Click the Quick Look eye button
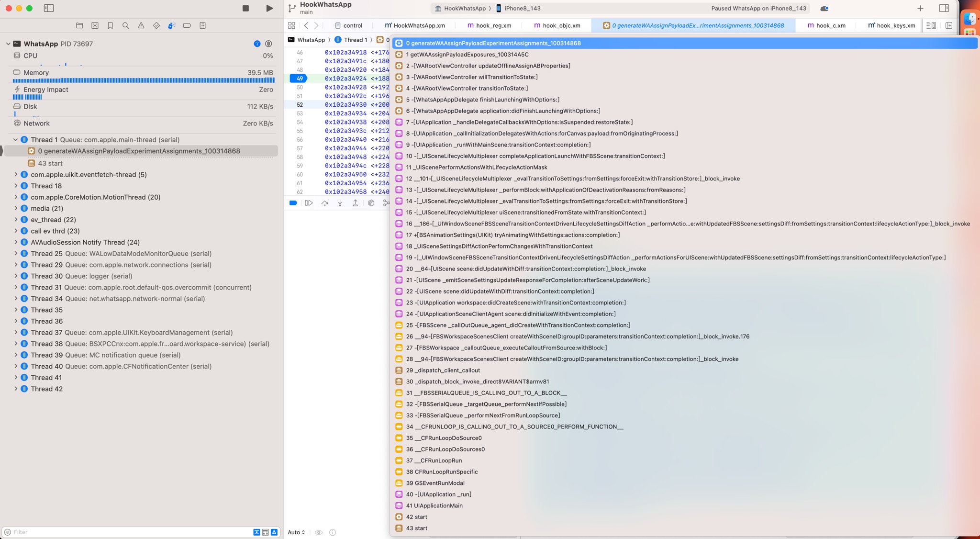The height and width of the screenshot is (539, 980). [319, 532]
